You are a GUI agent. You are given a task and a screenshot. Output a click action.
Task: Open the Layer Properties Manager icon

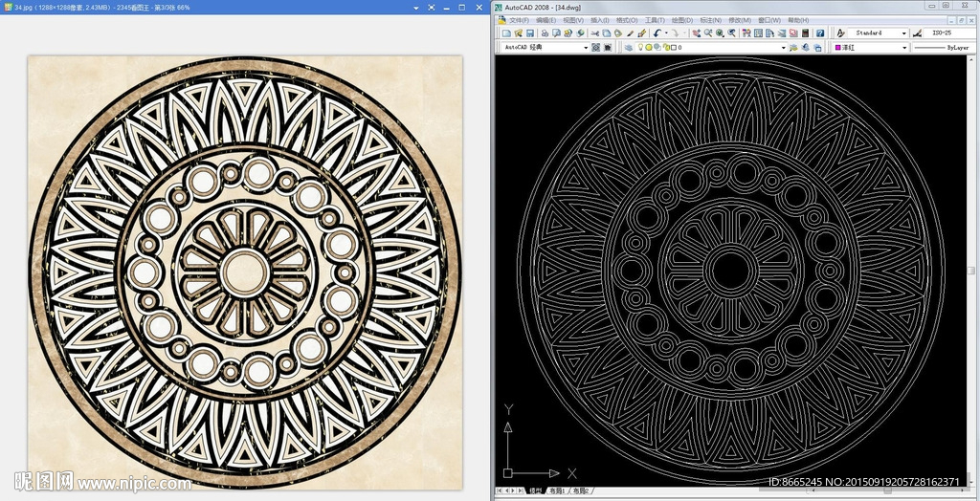pyautogui.click(x=628, y=48)
